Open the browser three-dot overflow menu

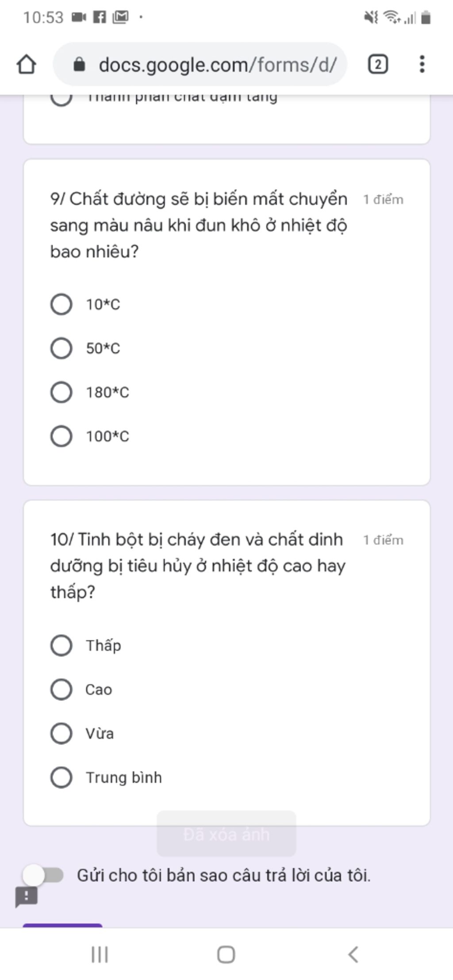coord(422,65)
